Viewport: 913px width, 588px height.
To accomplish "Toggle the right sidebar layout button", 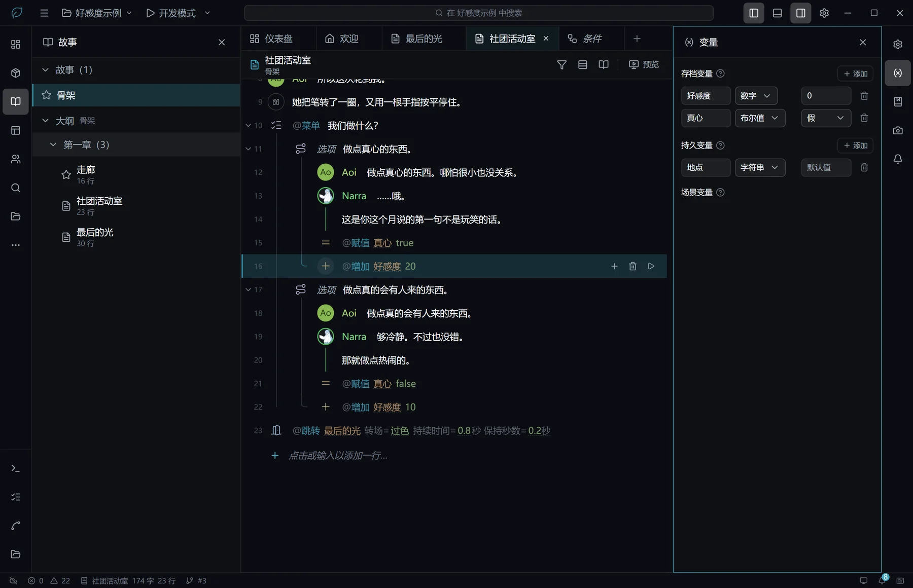I will 800,13.
